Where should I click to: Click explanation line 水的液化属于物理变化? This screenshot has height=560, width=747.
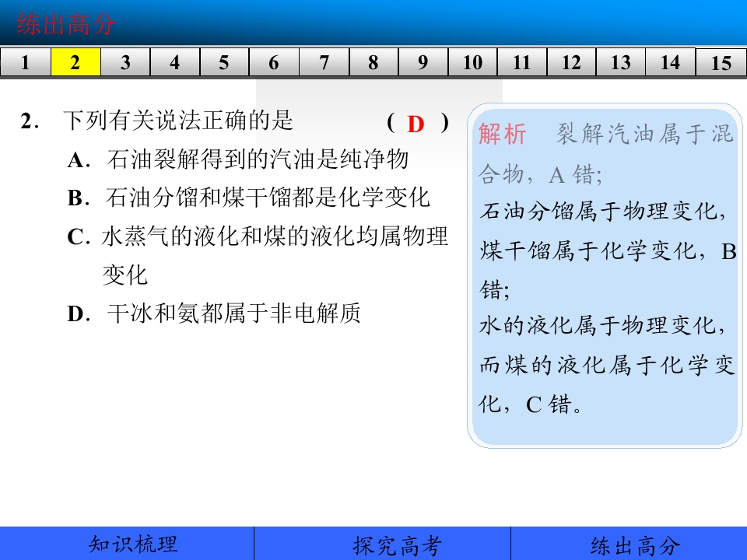(x=602, y=326)
